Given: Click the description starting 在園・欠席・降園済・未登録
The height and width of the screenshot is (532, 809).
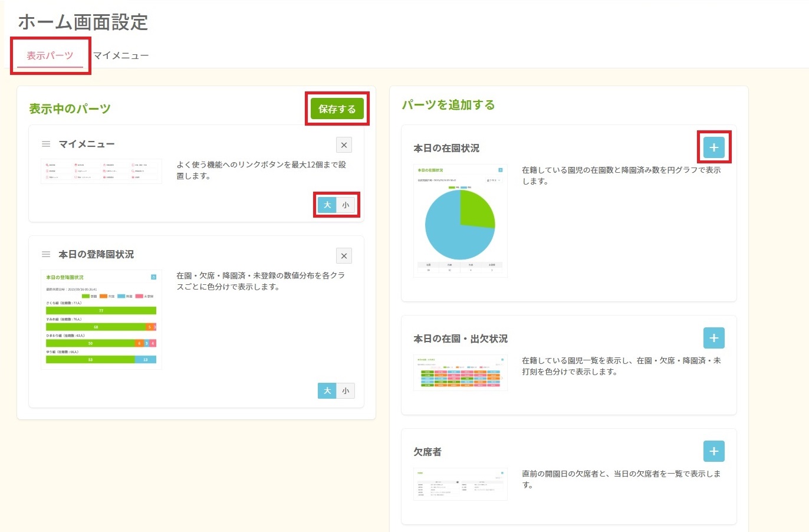Looking at the screenshot, I should 261,281.
